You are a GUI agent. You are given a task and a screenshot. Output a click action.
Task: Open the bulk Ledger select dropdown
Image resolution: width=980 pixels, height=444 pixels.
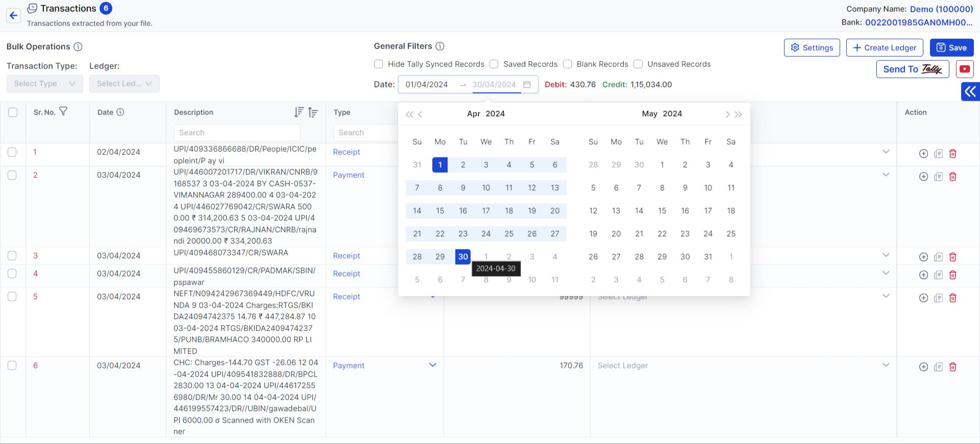coord(125,84)
